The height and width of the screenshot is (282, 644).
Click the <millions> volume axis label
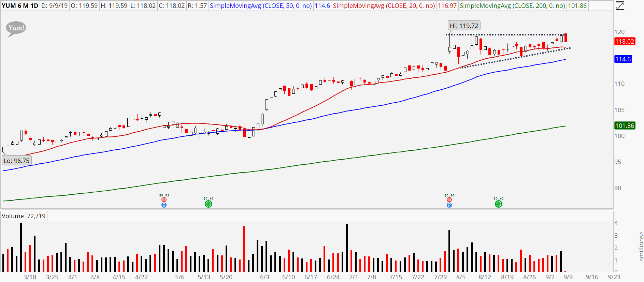[641, 247]
